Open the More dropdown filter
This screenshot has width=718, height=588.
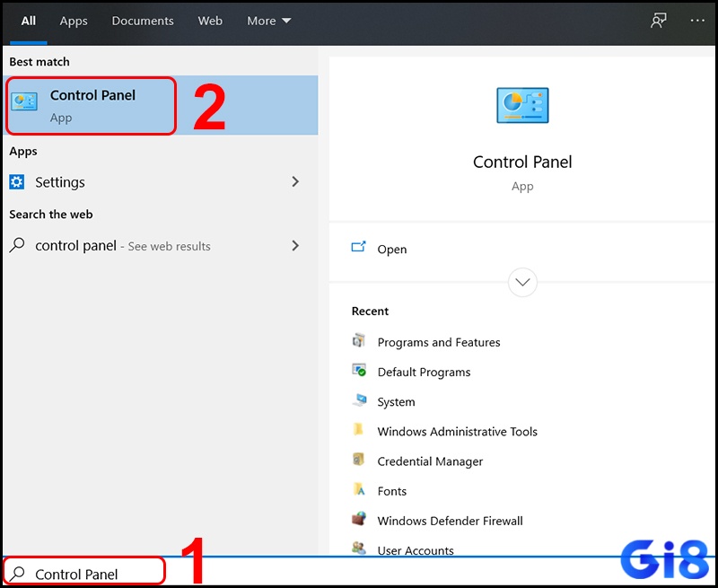coord(268,21)
